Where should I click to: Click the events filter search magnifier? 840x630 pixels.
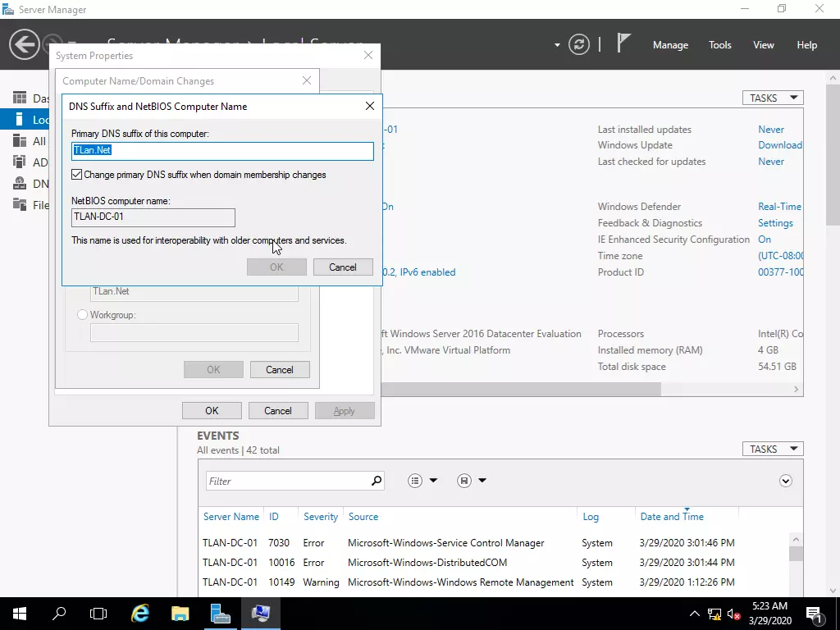(377, 481)
